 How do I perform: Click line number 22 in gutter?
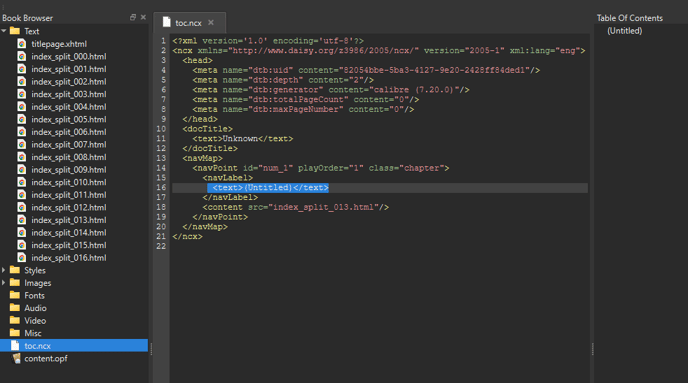click(x=161, y=246)
